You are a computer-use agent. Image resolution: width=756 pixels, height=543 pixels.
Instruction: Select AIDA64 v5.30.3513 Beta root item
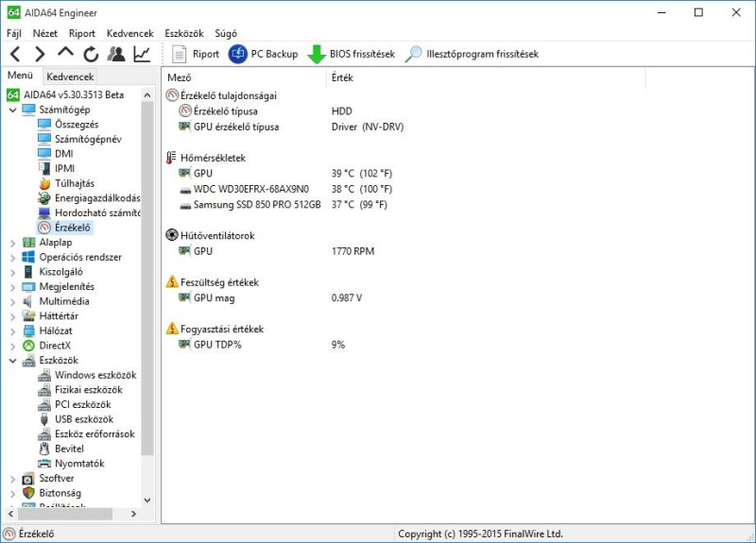[x=74, y=95]
